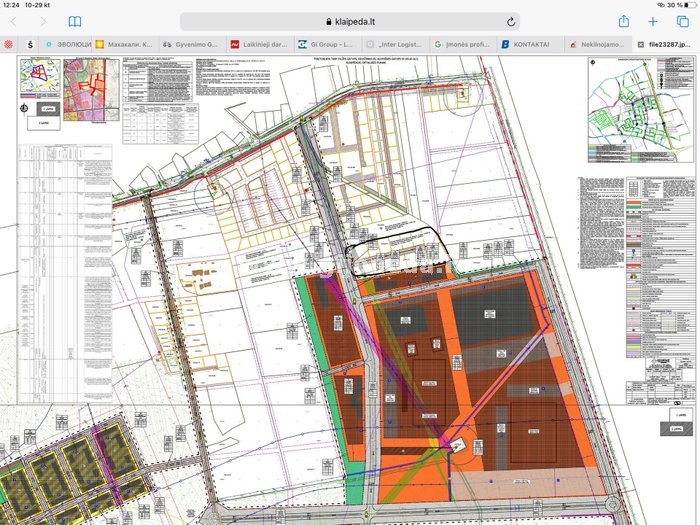Show all tabs overview icon
The width and height of the screenshot is (700, 525).
pyautogui.click(x=683, y=21)
